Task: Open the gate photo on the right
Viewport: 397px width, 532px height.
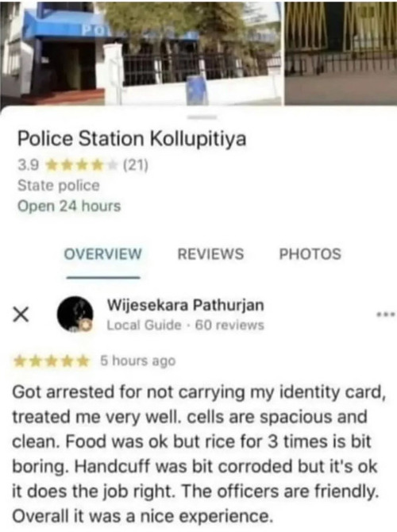Action: tap(341, 52)
